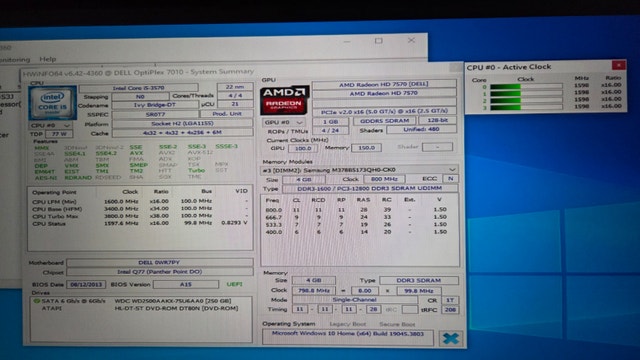Screen dimensions: 640x360
Task: Click the Single-Channel memory mode field
Action: (x=354, y=300)
